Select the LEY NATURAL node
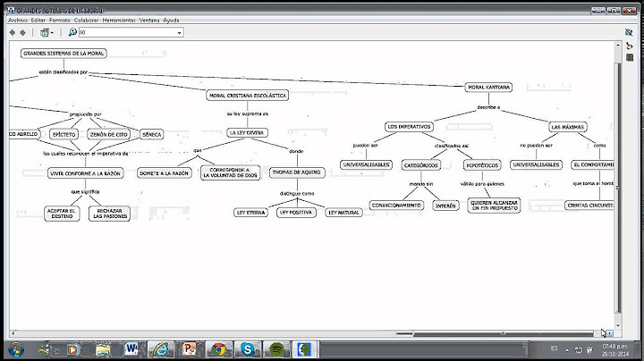Image resolution: width=644 pixels, height=361 pixels. point(344,213)
